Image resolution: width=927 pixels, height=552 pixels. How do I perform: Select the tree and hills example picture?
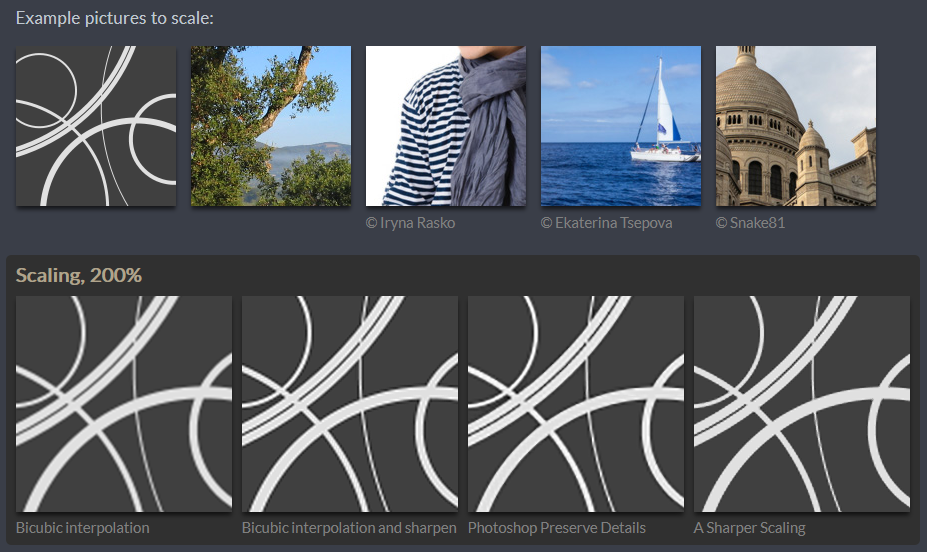coord(271,126)
